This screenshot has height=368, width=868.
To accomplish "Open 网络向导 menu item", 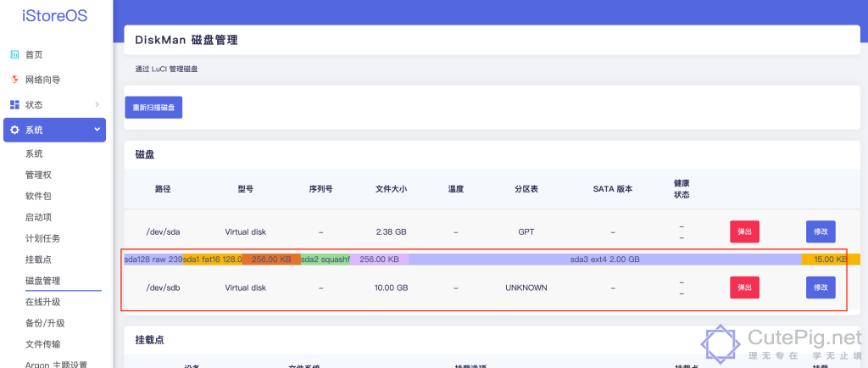I will 42,80.
